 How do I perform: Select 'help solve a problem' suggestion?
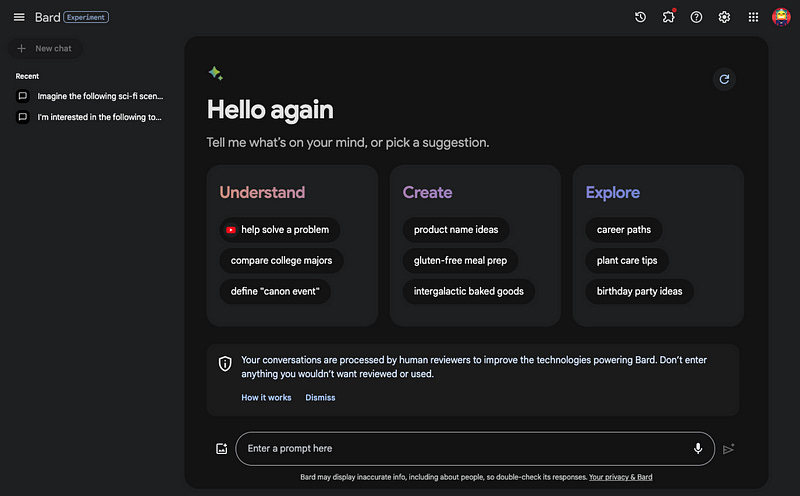(x=280, y=230)
